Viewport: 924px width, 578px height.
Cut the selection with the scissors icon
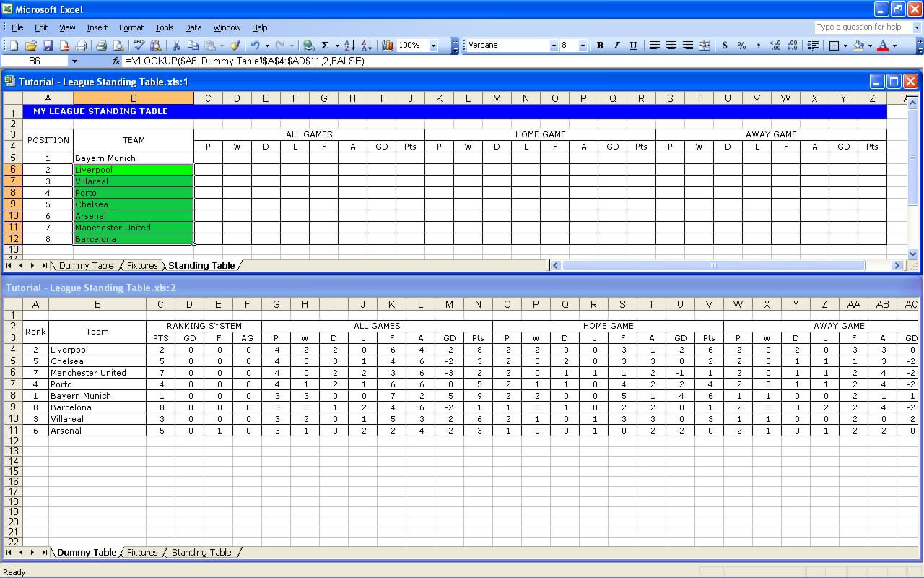[176, 46]
